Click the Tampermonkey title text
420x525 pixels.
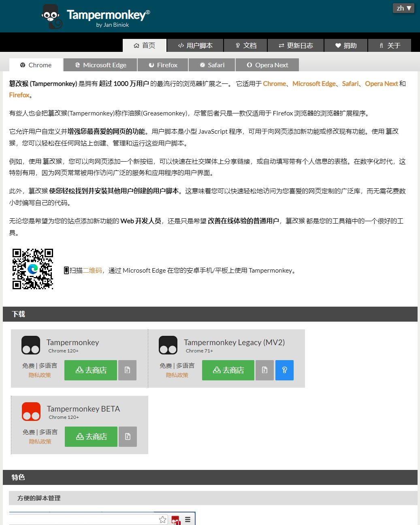[x=108, y=15]
